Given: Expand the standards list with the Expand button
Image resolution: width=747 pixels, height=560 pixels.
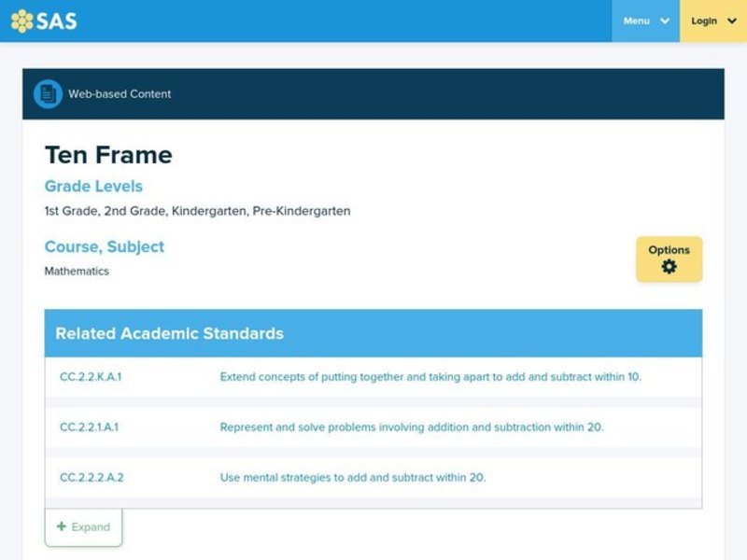Looking at the screenshot, I should 82,526.
